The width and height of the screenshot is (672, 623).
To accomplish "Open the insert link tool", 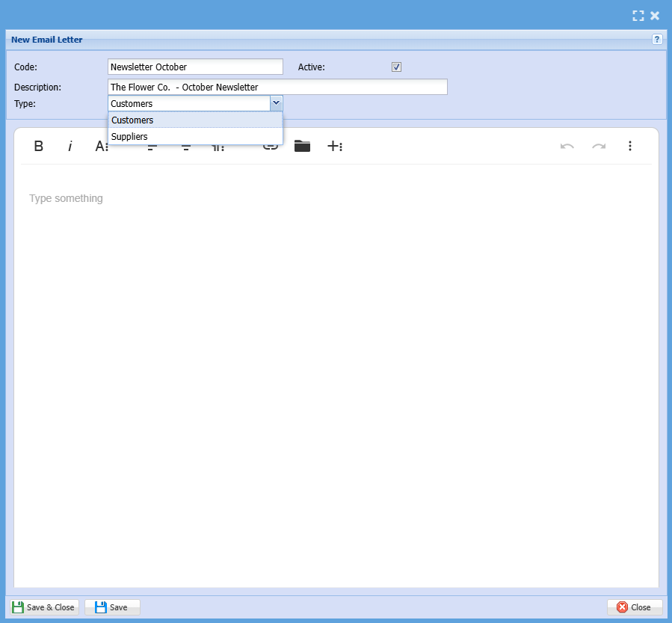I will click(x=271, y=147).
